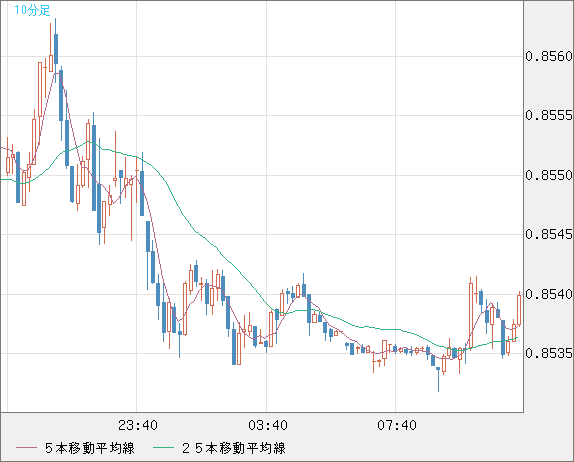
Task: Select the 0.8560 price axis label
Action: point(549,56)
